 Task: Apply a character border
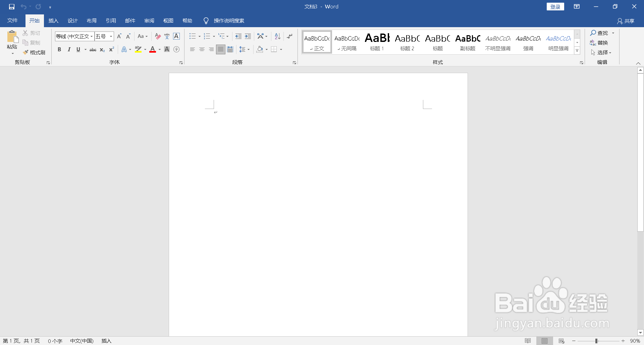(x=176, y=36)
